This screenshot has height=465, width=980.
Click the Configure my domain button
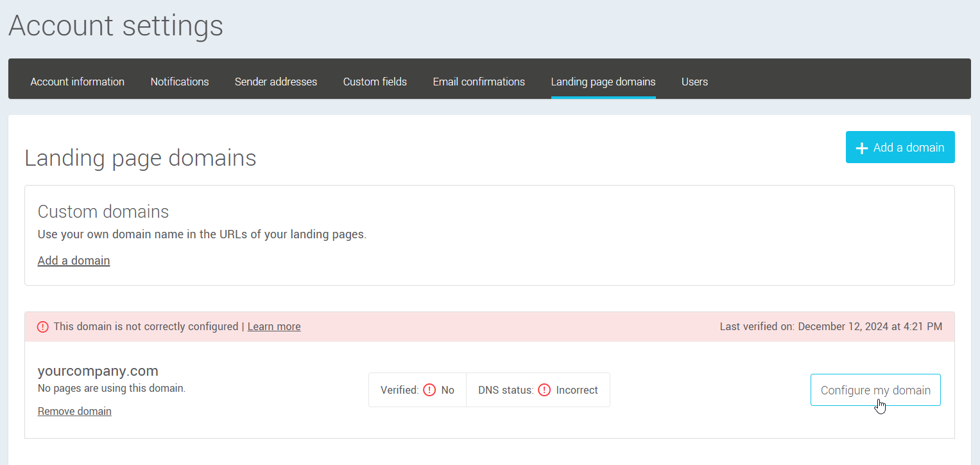click(875, 390)
